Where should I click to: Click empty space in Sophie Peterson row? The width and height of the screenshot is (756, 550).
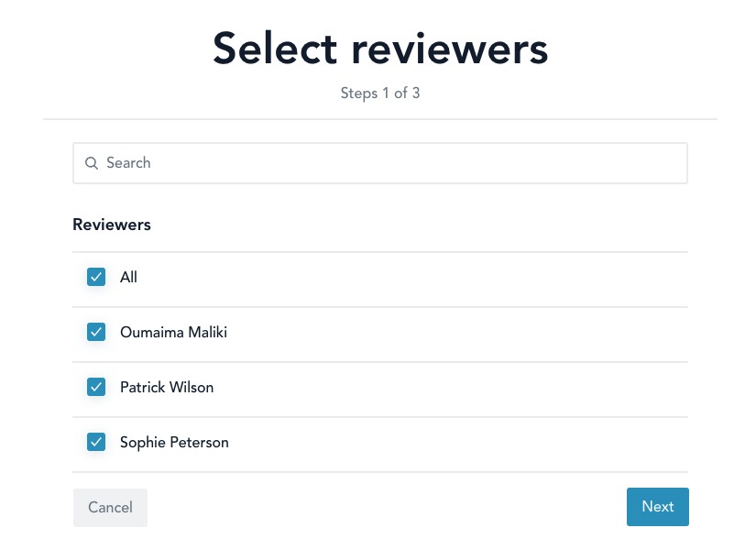[x=458, y=442]
